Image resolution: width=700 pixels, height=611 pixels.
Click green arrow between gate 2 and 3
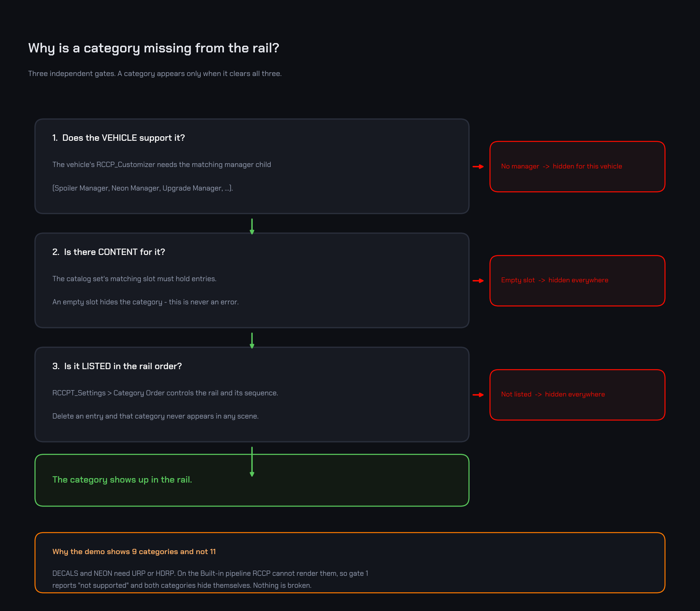(252, 341)
